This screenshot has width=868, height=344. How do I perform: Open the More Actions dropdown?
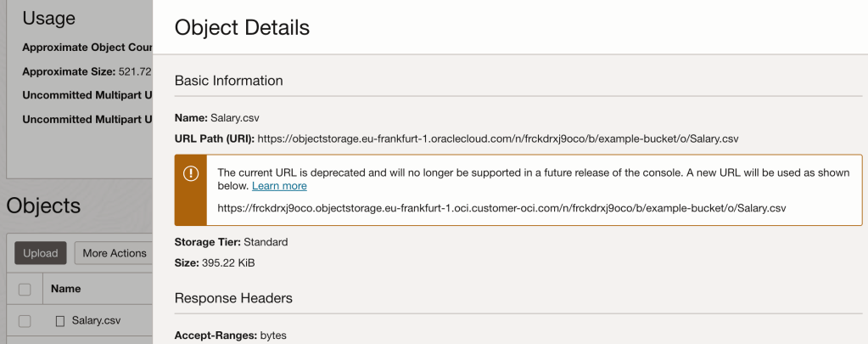pyautogui.click(x=114, y=253)
